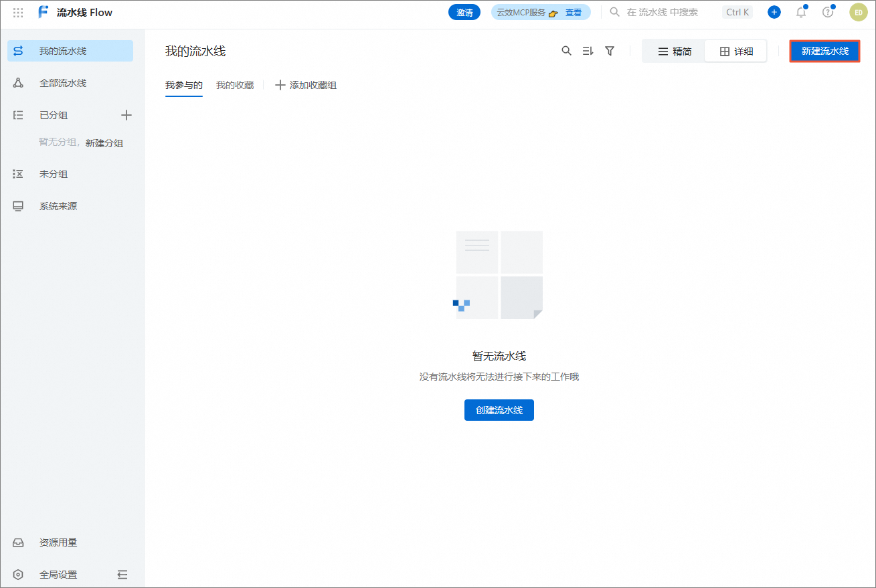
Task: Open the ED user avatar menu
Action: point(859,12)
